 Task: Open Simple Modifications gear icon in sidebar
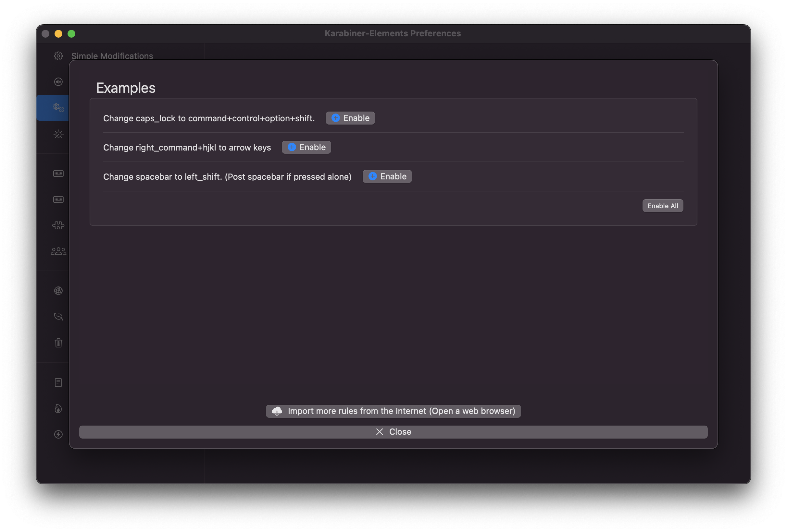click(x=58, y=56)
